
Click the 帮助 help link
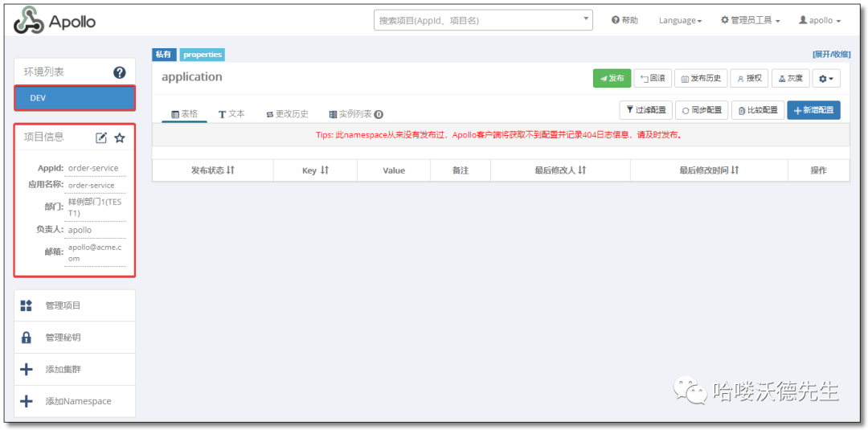tap(624, 20)
